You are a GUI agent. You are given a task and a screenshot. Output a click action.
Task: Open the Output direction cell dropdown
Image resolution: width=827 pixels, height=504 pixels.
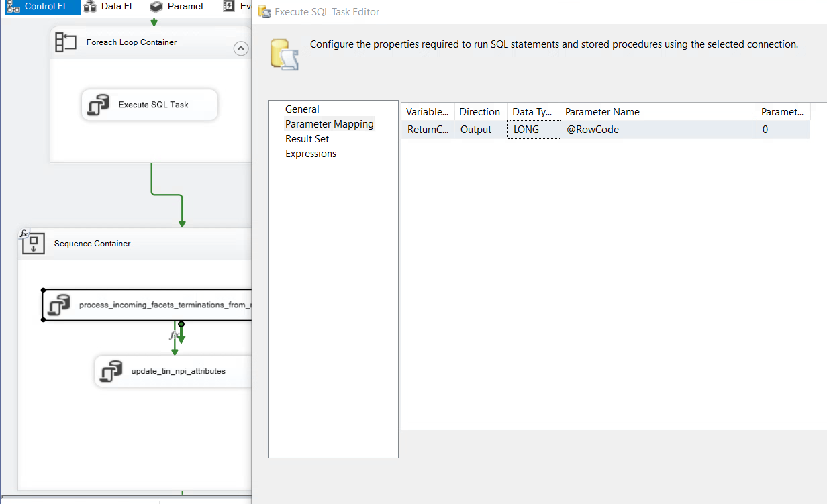coord(481,130)
